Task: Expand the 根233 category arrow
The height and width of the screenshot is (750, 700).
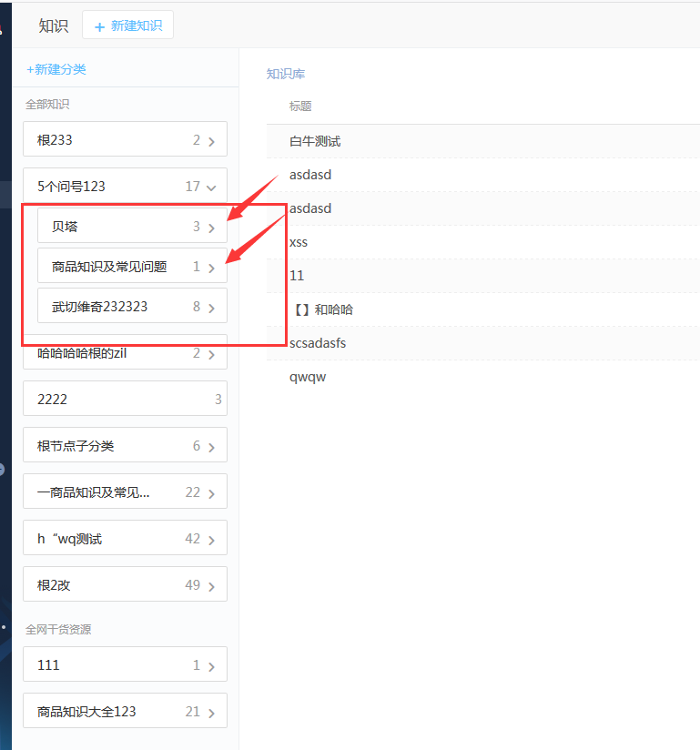Action: [211, 141]
